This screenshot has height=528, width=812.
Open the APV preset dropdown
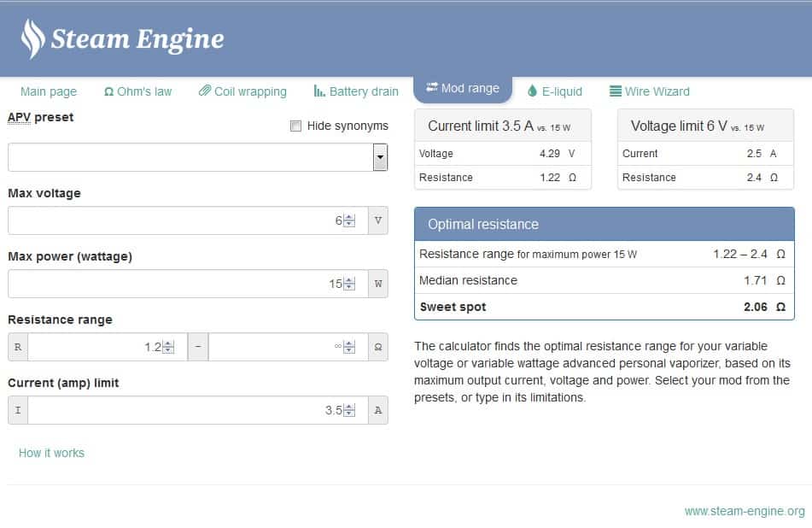click(380, 157)
